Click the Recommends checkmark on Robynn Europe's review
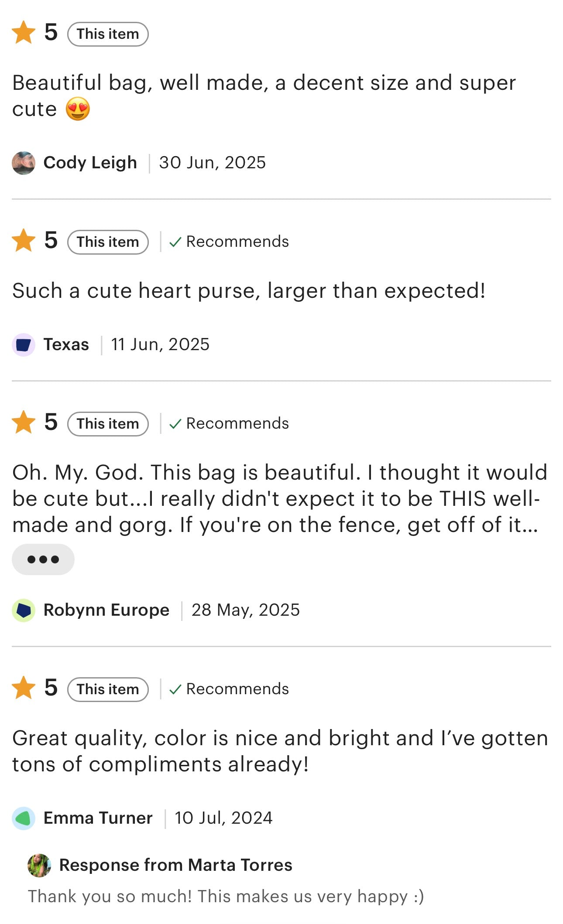Image resolution: width=563 pixels, height=924 pixels. (x=175, y=423)
